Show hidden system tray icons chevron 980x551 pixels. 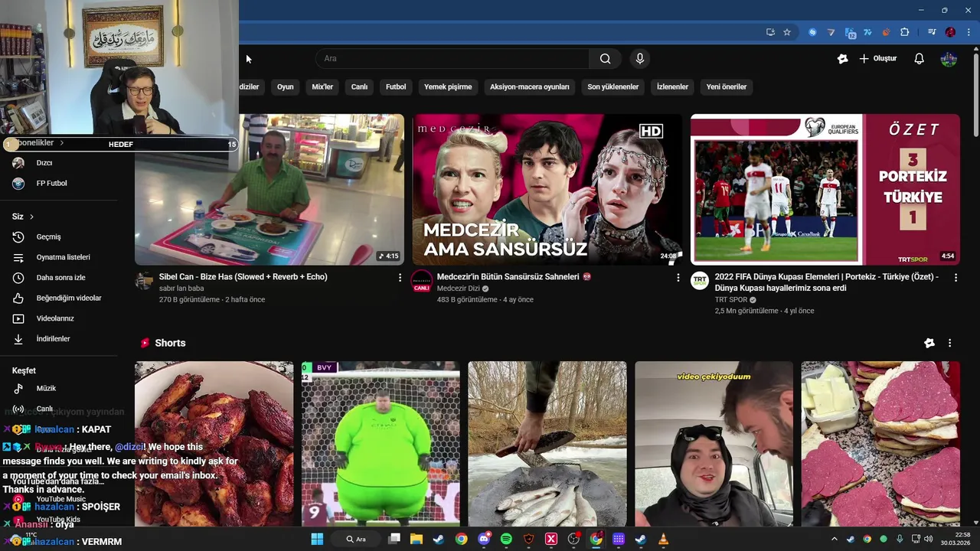pos(835,540)
